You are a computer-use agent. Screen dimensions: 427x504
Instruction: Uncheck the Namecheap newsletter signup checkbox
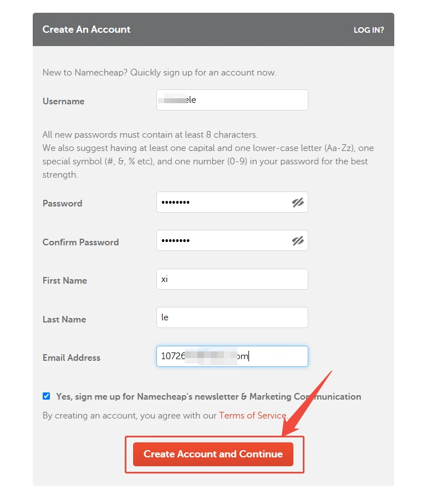[46, 396]
